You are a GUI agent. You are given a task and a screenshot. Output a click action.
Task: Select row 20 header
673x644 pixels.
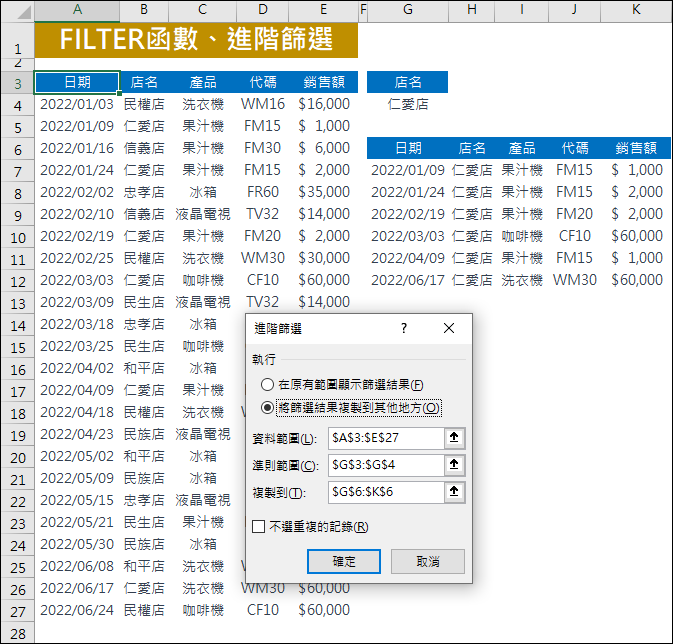coord(18,458)
